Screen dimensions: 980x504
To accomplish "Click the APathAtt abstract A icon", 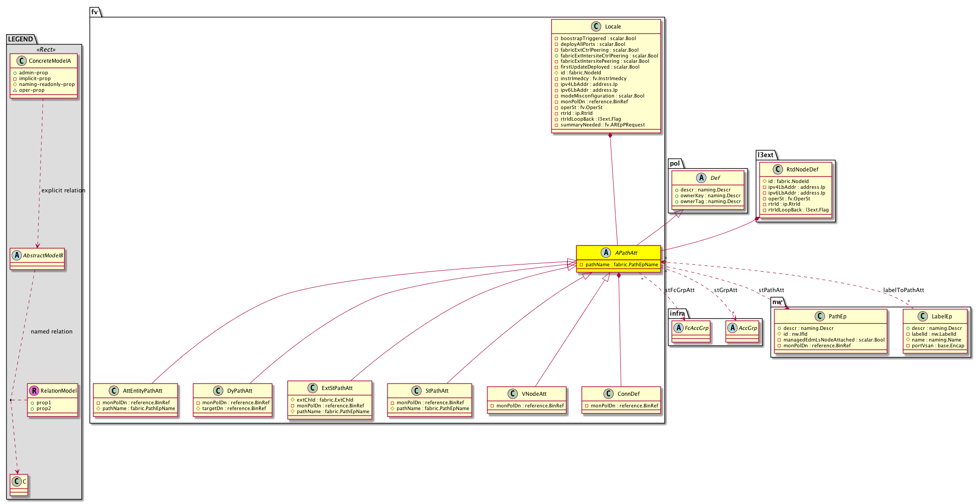I will pos(606,253).
